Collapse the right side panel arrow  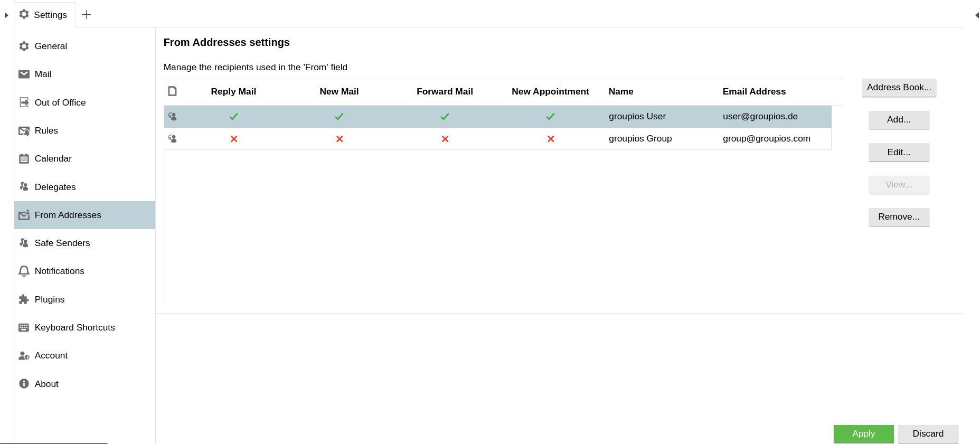976,15
